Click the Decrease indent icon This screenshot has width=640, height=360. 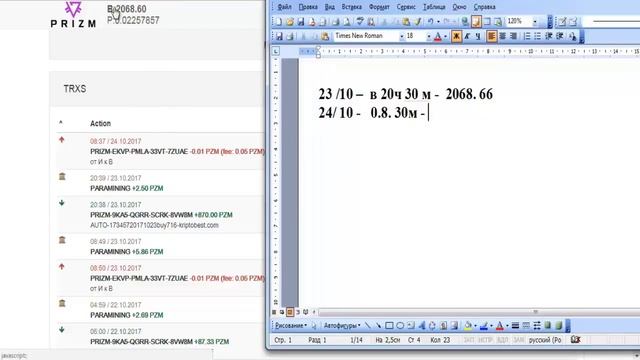(549, 36)
